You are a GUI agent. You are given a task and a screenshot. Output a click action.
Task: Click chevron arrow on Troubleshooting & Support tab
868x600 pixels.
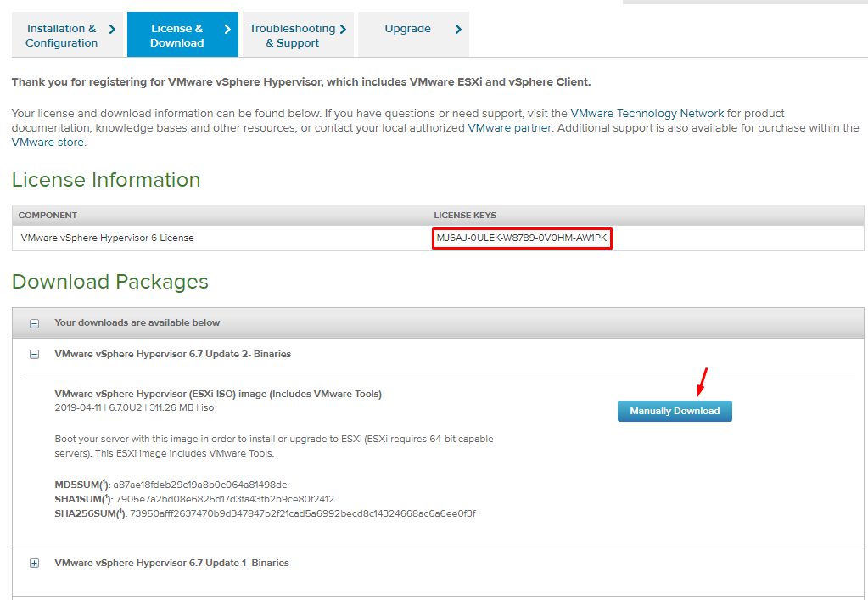(x=343, y=30)
